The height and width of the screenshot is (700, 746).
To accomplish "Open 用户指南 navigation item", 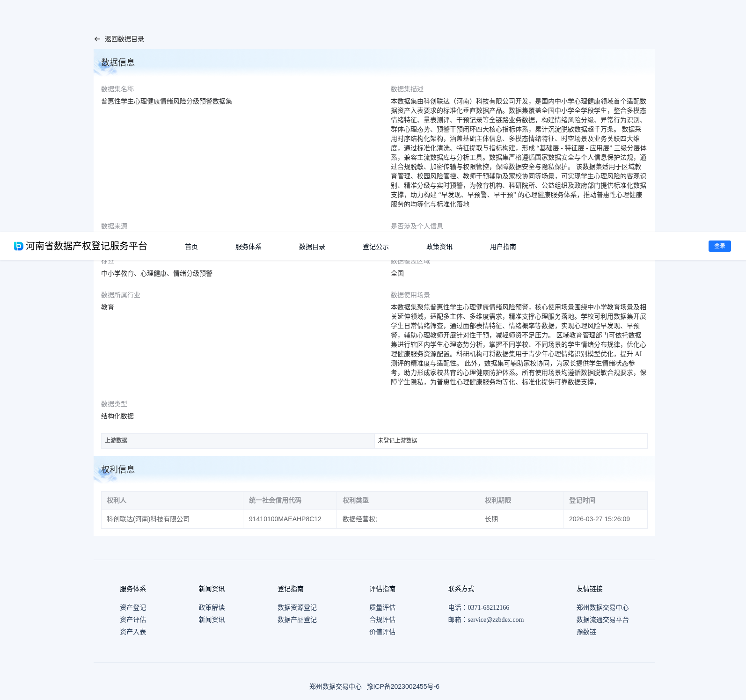I will (503, 247).
